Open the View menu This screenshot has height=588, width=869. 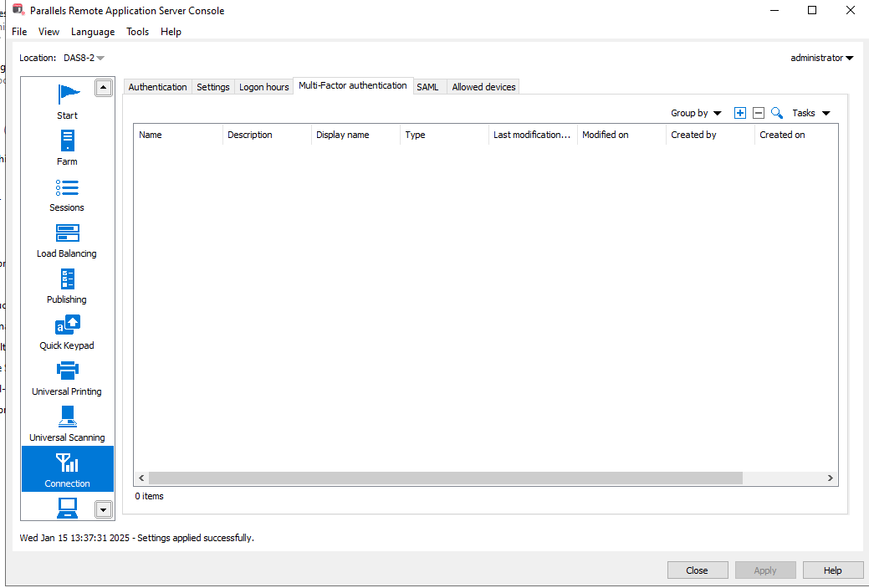click(x=49, y=32)
